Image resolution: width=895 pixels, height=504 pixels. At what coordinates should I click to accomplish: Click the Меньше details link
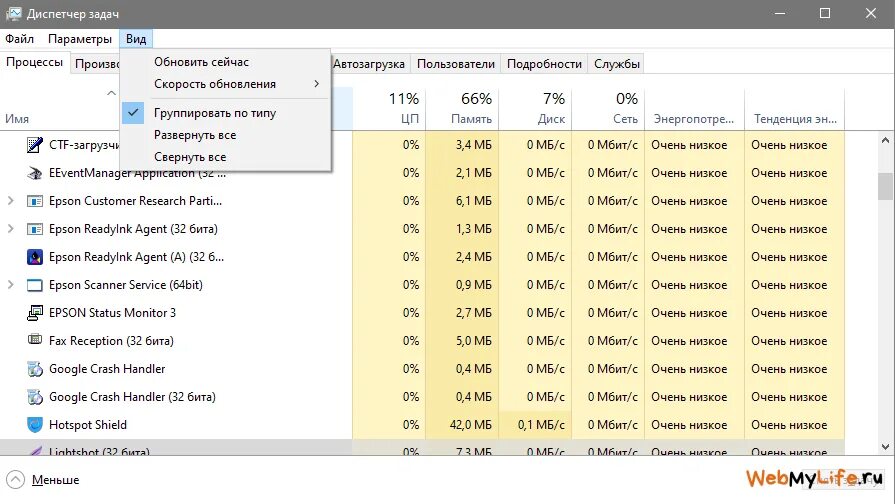click(x=55, y=480)
